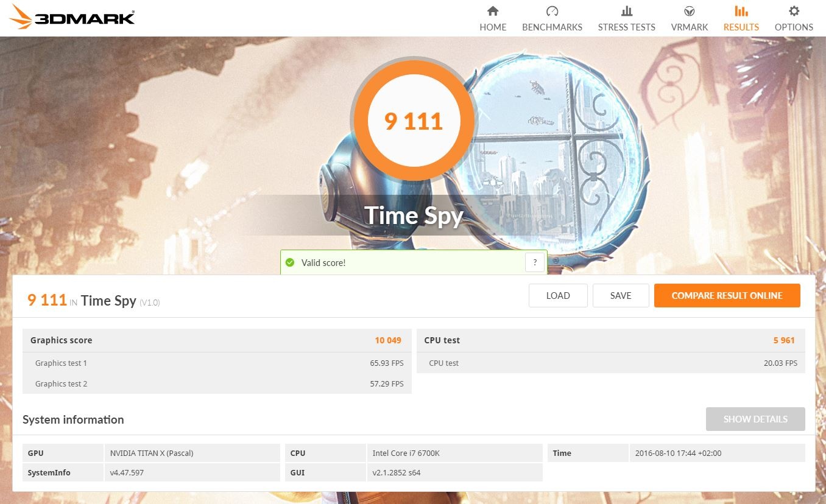Click the VRMark icon
The height and width of the screenshot is (504, 826).
[690, 11]
